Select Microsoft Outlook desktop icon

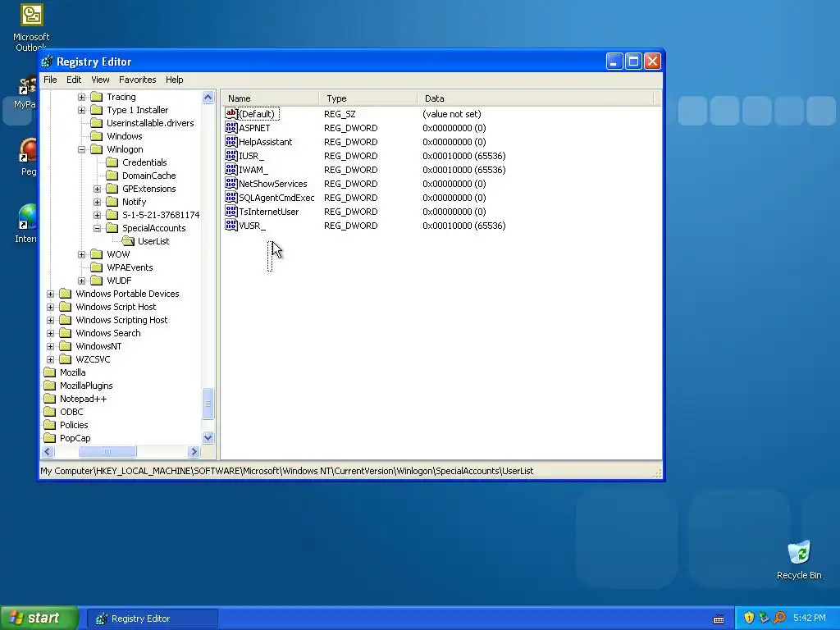pos(31,27)
